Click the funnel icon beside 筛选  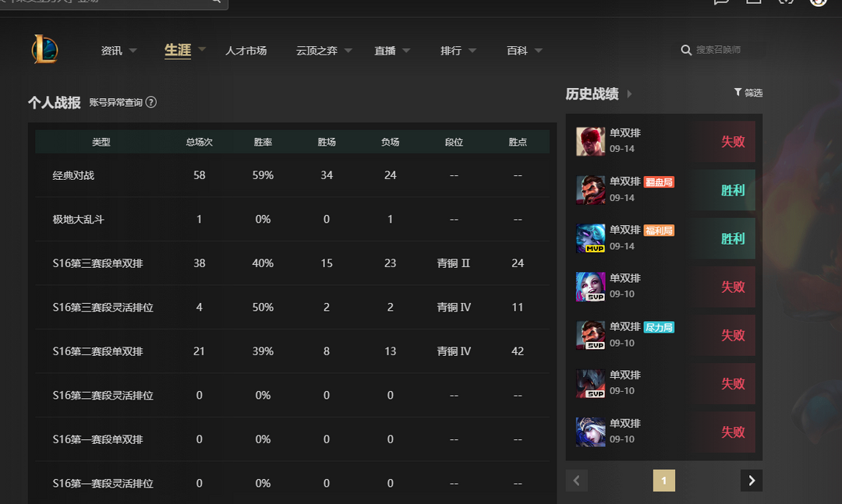[738, 93]
